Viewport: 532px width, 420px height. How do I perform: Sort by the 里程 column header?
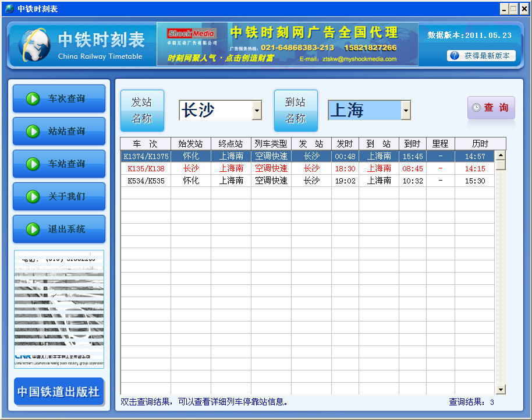(441, 144)
